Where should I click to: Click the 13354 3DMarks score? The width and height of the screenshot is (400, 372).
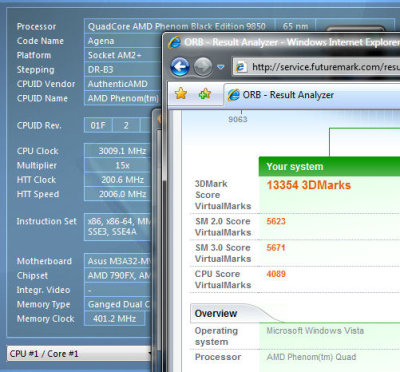click(309, 185)
